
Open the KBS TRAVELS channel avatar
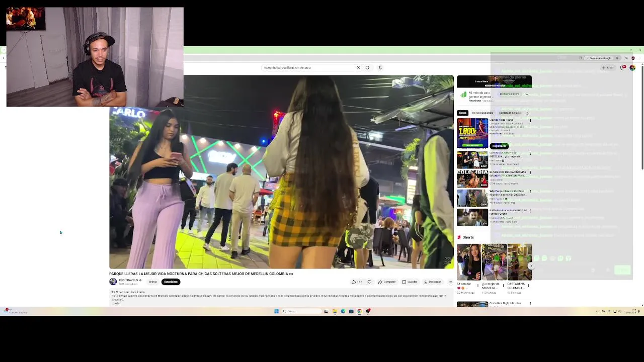point(113,282)
